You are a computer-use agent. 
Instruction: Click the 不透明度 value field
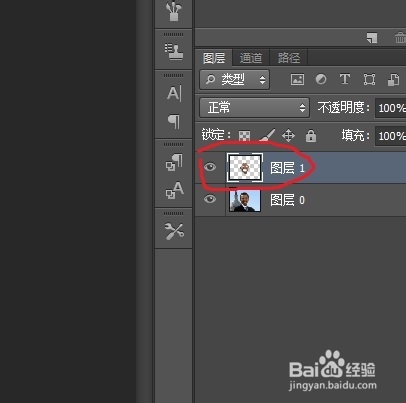point(391,108)
